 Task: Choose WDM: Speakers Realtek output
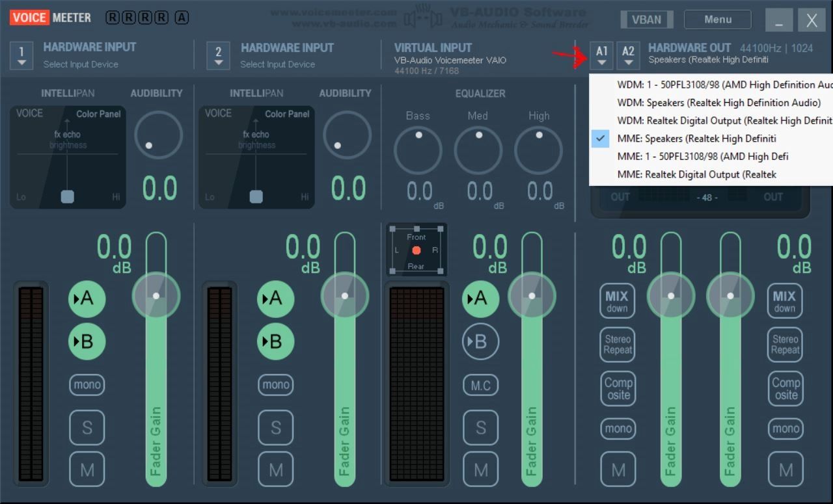(x=711, y=103)
